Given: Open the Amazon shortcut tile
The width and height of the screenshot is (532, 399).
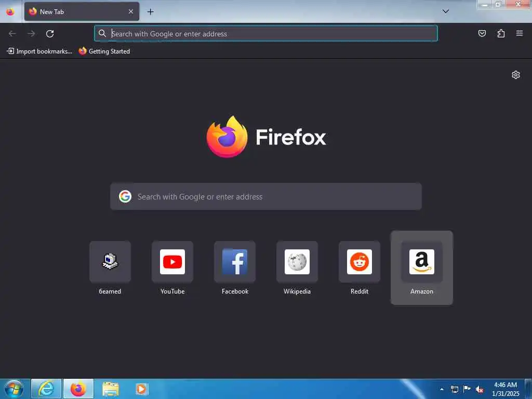Looking at the screenshot, I should point(422,268).
